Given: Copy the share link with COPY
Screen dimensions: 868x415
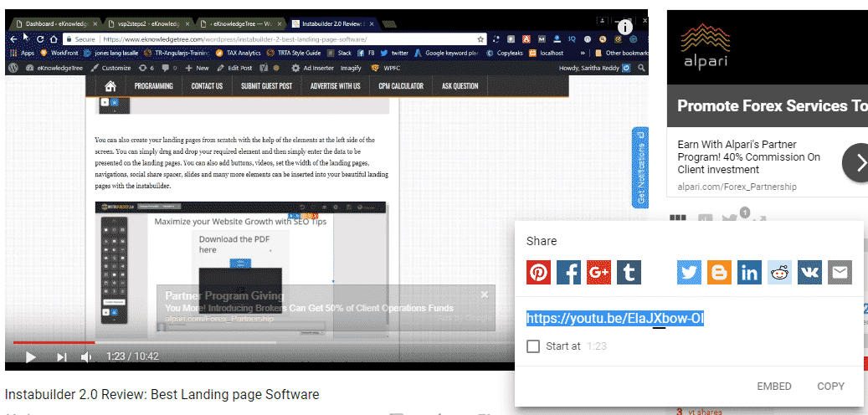Looking at the screenshot, I should 831,387.
